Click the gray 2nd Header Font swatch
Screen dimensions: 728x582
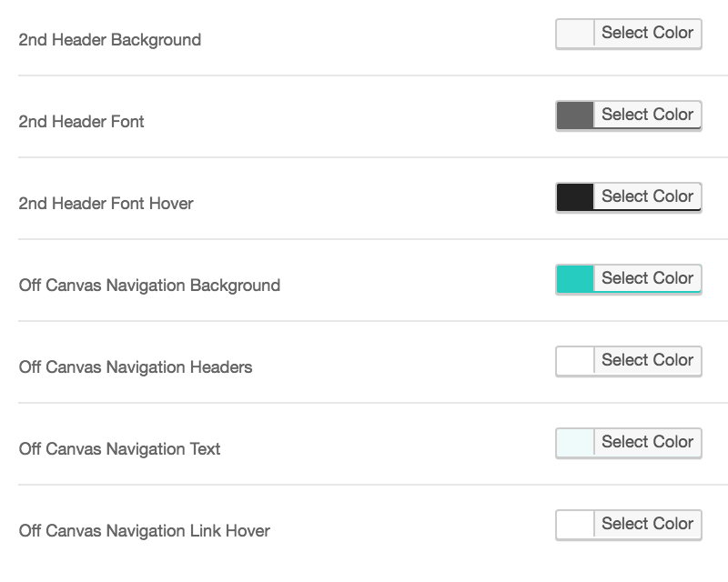pyautogui.click(x=575, y=115)
